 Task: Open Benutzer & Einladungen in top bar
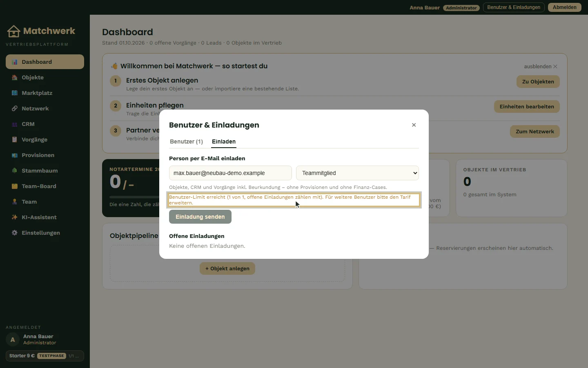tap(514, 7)
